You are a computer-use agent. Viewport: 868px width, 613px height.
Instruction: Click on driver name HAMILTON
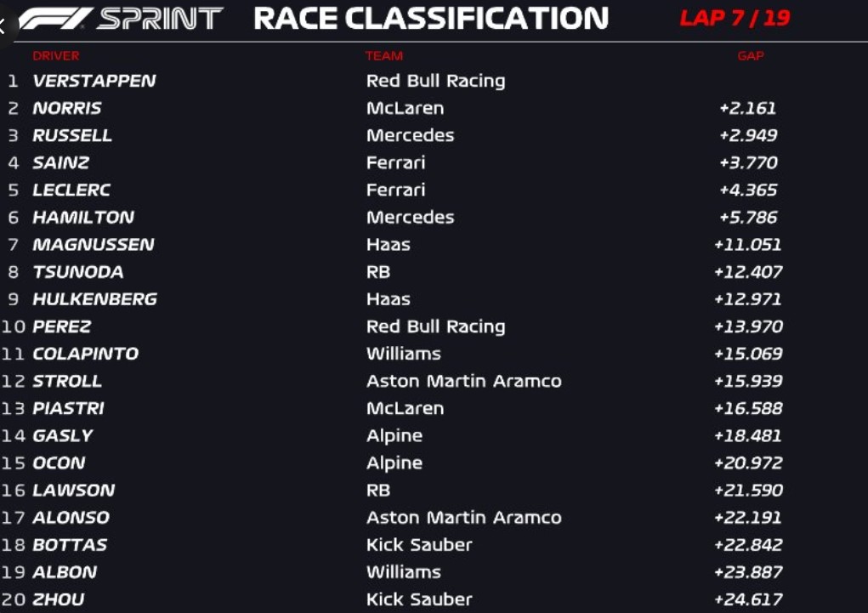pyautogui.click(x=83, y=218)
